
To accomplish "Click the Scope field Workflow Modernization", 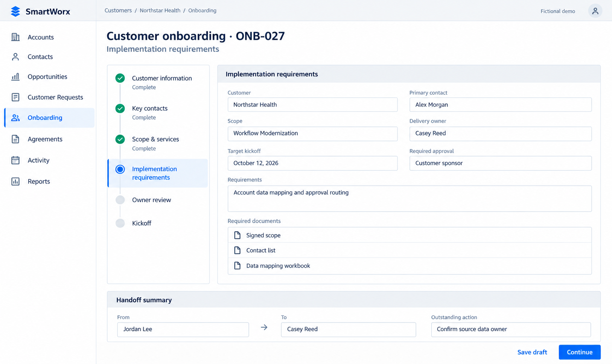I will [312, 134].
